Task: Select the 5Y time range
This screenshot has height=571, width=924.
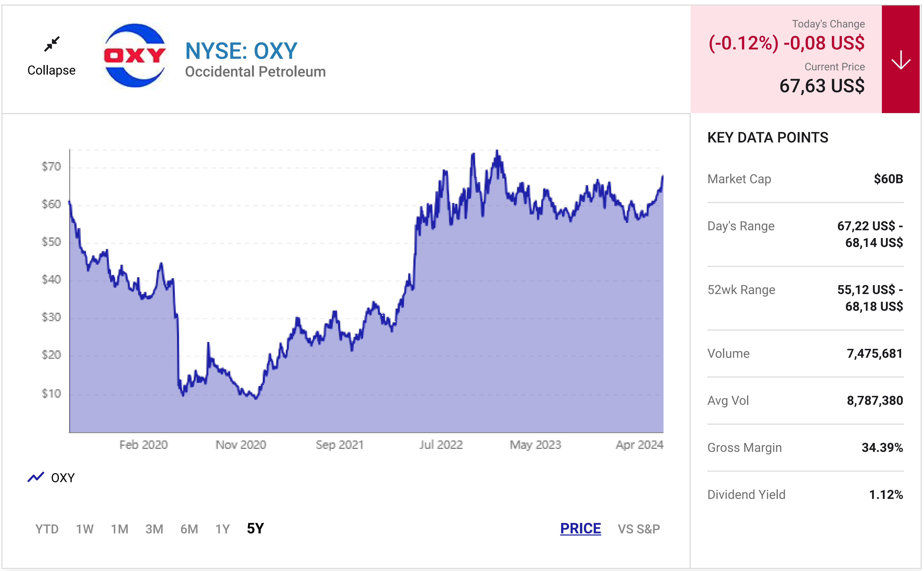Action: [255, 528]
